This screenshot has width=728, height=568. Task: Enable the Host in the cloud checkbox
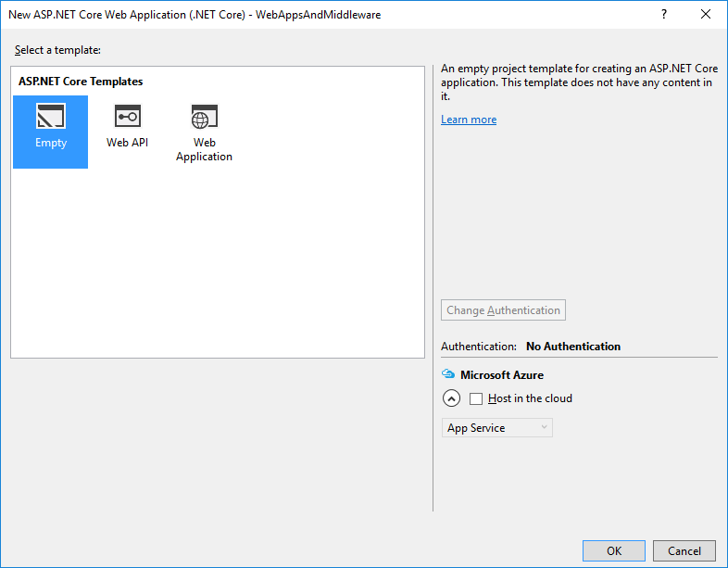(476, 398)
